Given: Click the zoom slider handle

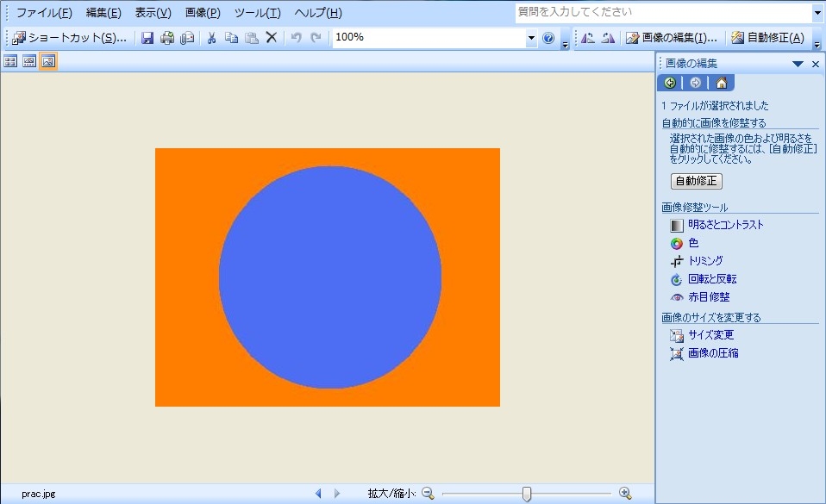Looking at the screenshot, I should [527, 494].
